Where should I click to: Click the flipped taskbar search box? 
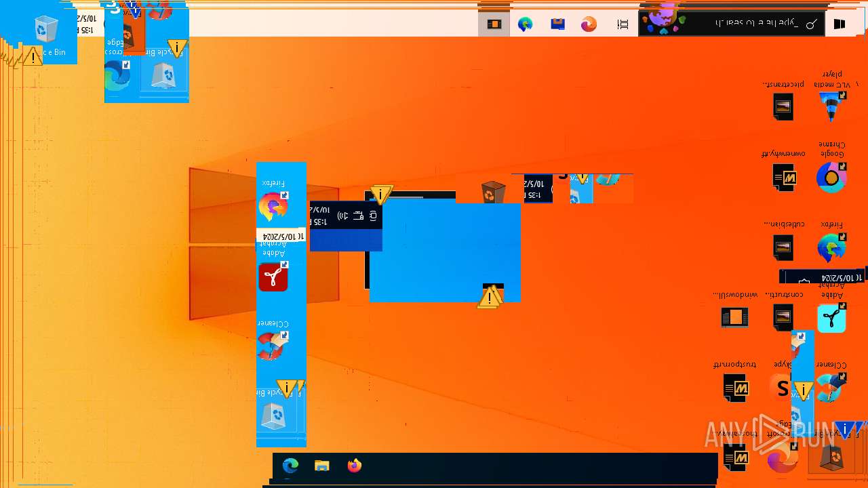click(x=732, y=24)
